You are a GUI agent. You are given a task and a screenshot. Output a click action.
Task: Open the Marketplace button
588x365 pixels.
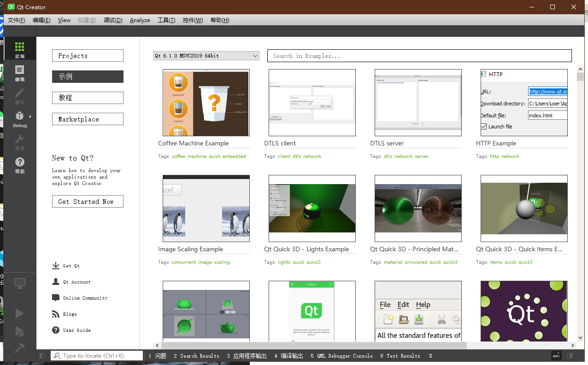point(88,119)
